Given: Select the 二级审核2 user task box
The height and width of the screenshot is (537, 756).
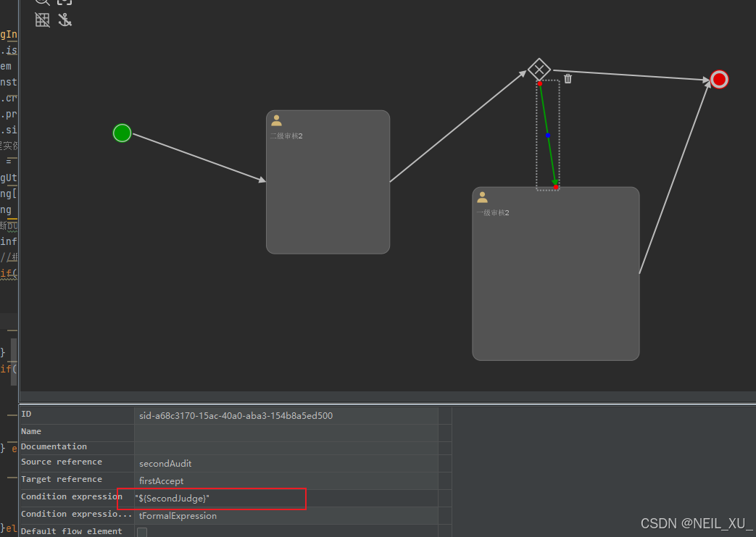Looking at the screenshot, I should click(x=328, y=188).
